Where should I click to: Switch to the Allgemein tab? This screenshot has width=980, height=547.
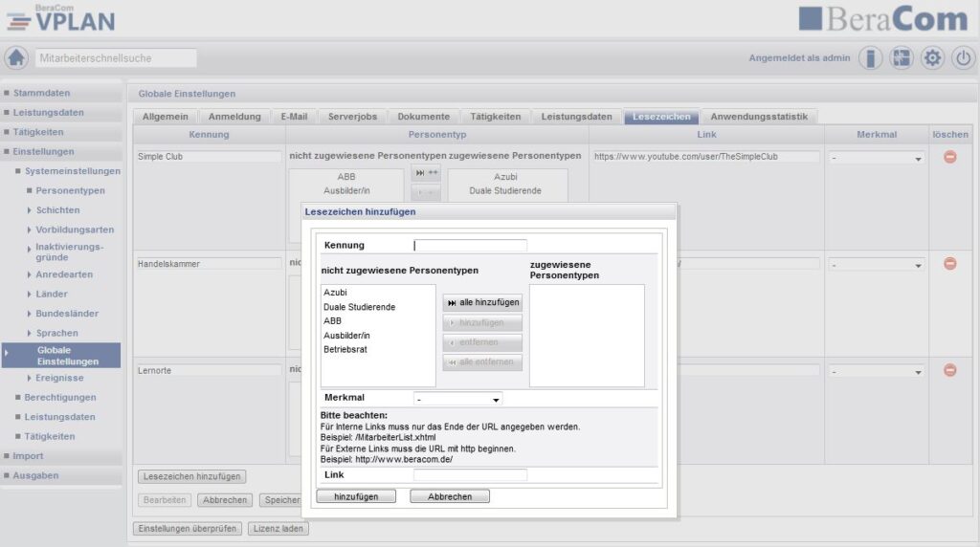pyautogui.click(x=165, y=117)
